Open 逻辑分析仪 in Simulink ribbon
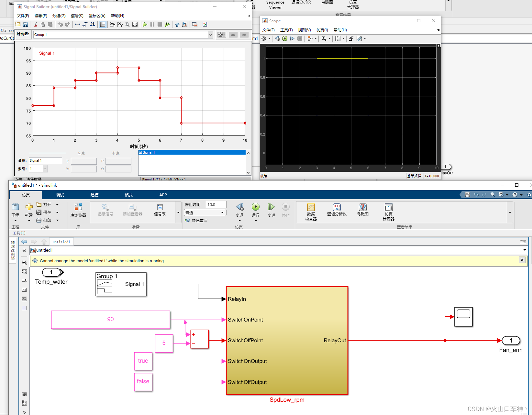 tap(337, 210)
